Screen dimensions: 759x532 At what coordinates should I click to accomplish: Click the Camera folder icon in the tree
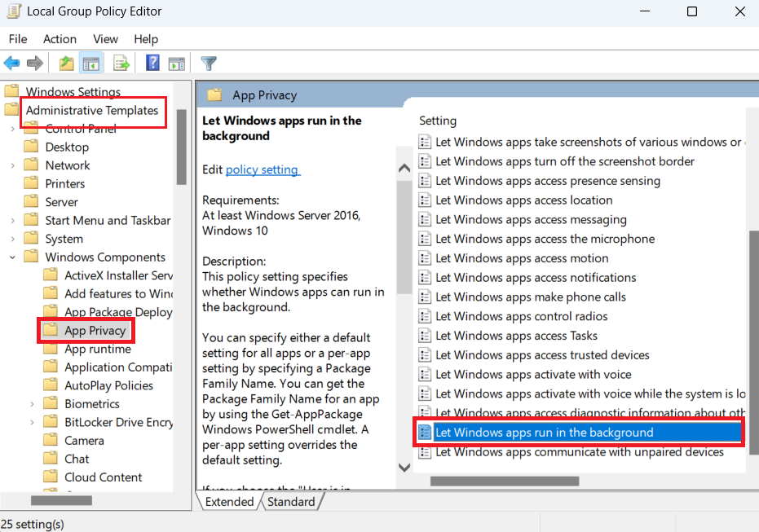(x=51, y=440)
